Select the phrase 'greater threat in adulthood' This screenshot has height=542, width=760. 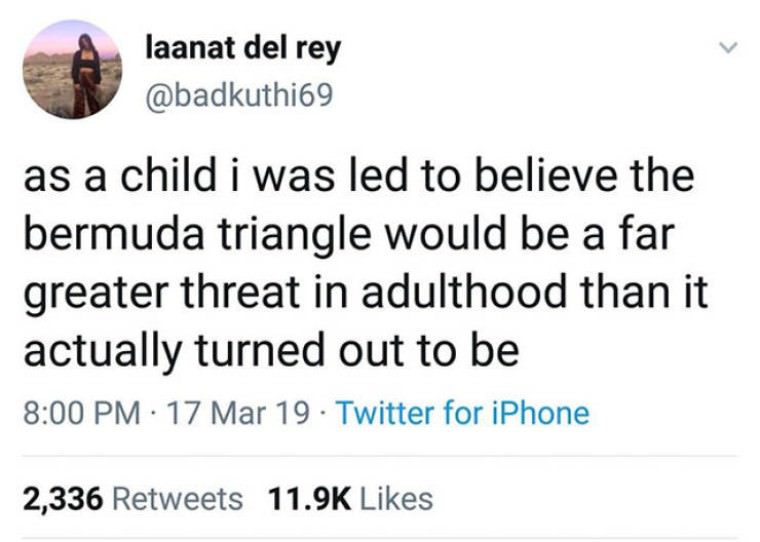[x=295, y=292]
